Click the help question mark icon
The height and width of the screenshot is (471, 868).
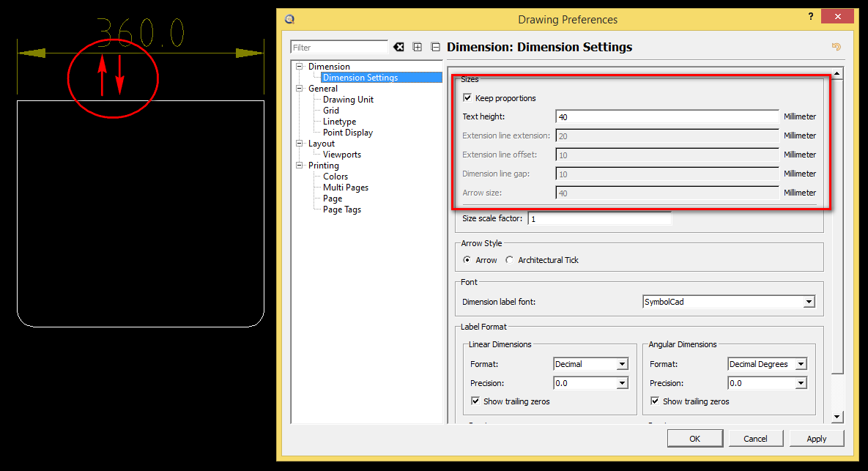[x=810, y=17]
